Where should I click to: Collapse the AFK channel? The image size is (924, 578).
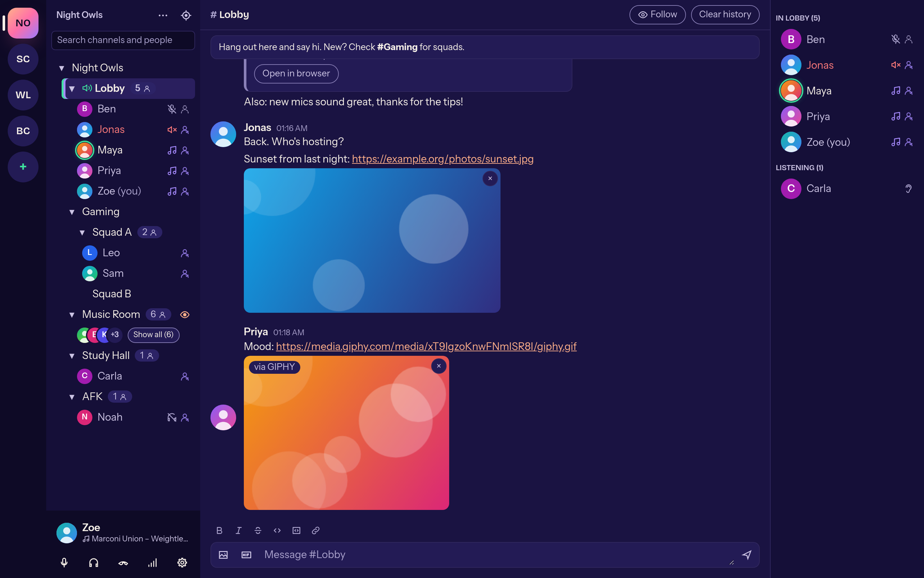[x=72, y=397]
